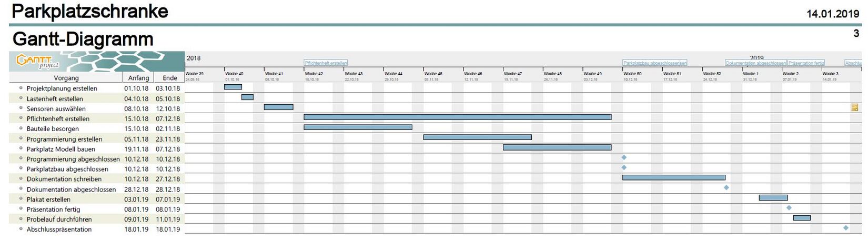The image size is (868, 240).
Task: Click the Plakat erstellen start date cell
Action: 136,199
